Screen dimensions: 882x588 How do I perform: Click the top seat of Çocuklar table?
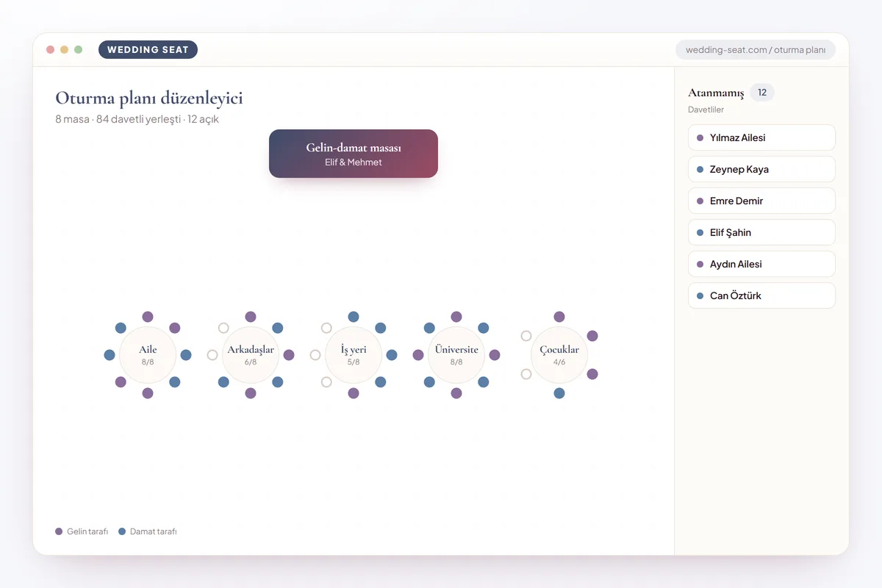(559, 317)
